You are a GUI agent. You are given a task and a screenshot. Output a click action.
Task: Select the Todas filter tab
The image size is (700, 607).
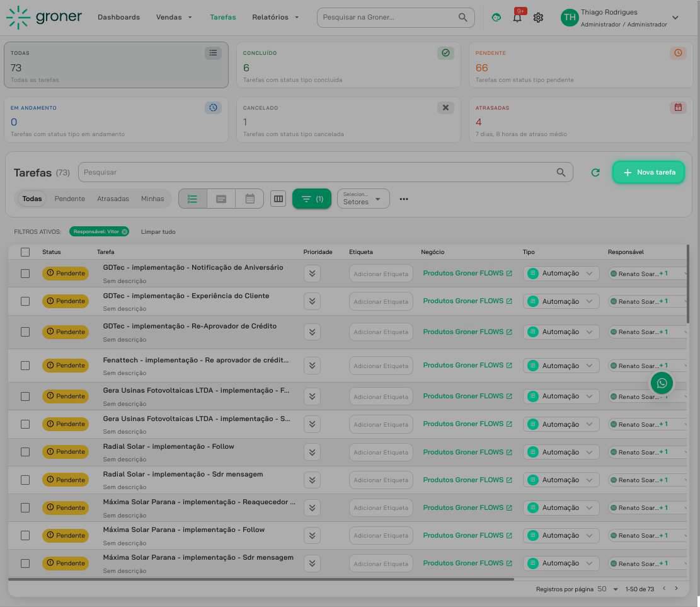click(x=32, y=199)
